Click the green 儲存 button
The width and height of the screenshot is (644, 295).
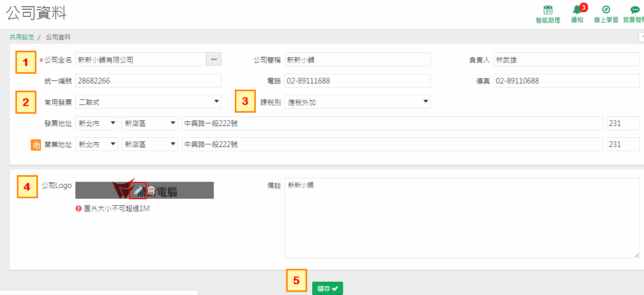pyautogui.click(x=327, y=288)
